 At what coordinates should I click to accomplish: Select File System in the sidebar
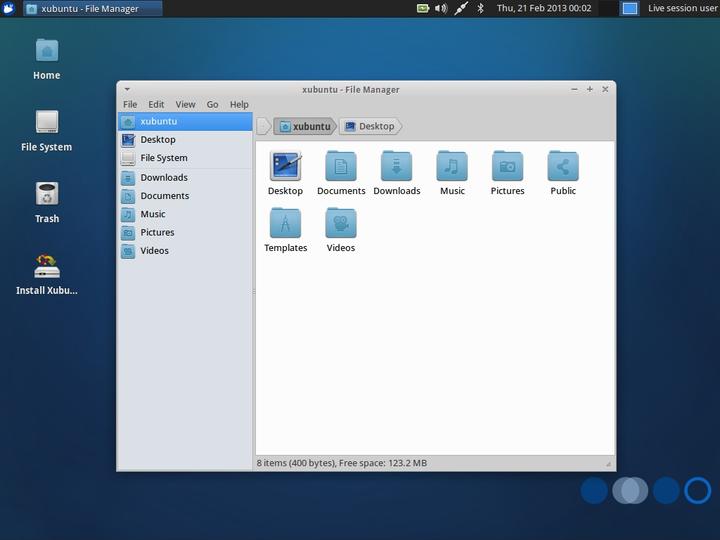186,158
